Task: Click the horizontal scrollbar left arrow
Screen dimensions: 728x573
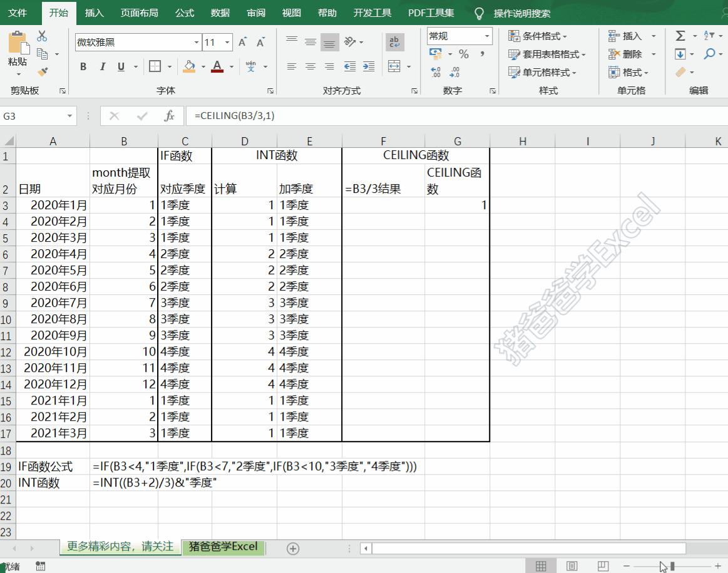Action: [366, 549]
